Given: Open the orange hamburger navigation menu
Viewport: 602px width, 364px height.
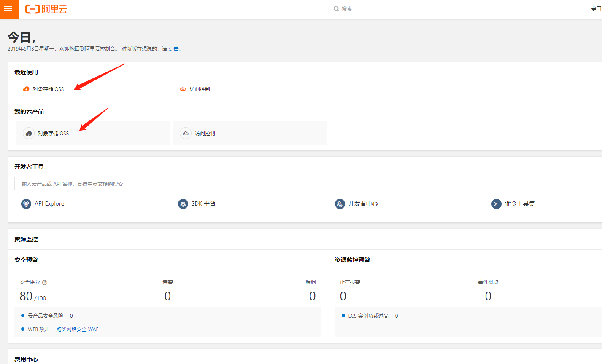Looking at the screenshot, I should 9,9.
